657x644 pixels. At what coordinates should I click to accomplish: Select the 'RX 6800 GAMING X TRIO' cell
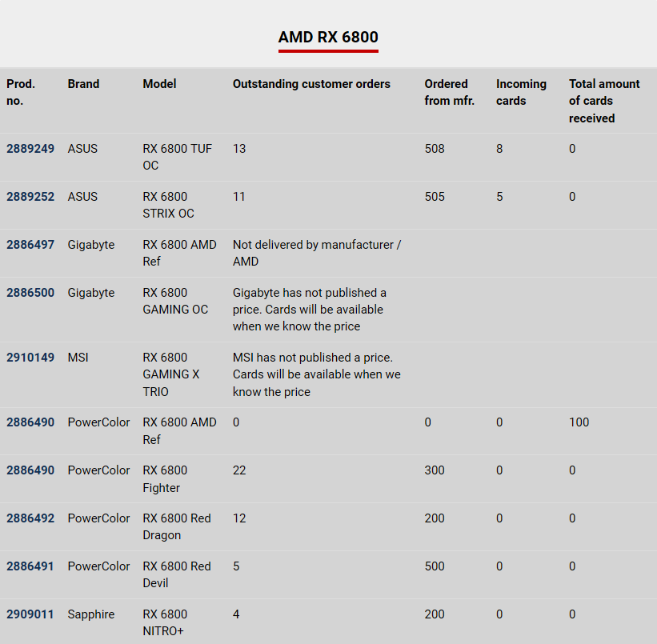(x=171, y=374)
